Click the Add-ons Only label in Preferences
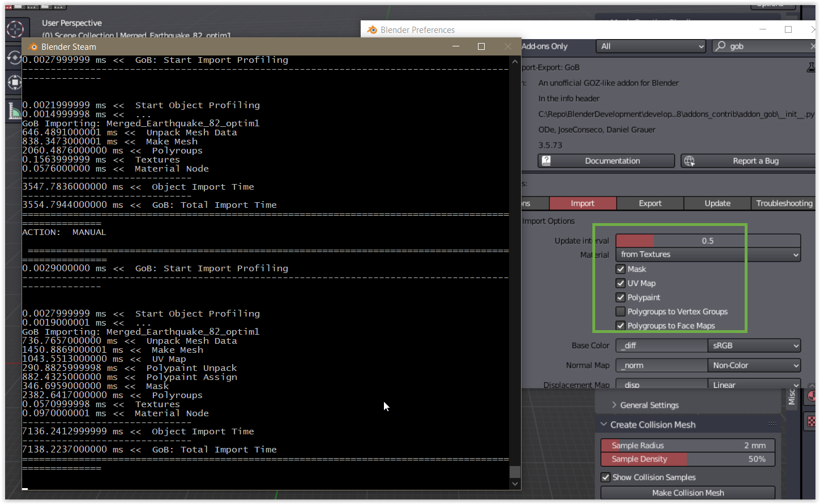Screen dimensions: 820x504 pyautogui.click(x=544, y=46)
